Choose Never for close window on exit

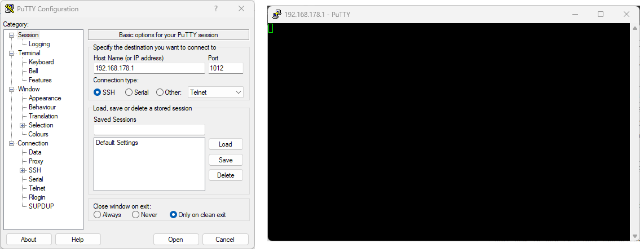[135, 215]
